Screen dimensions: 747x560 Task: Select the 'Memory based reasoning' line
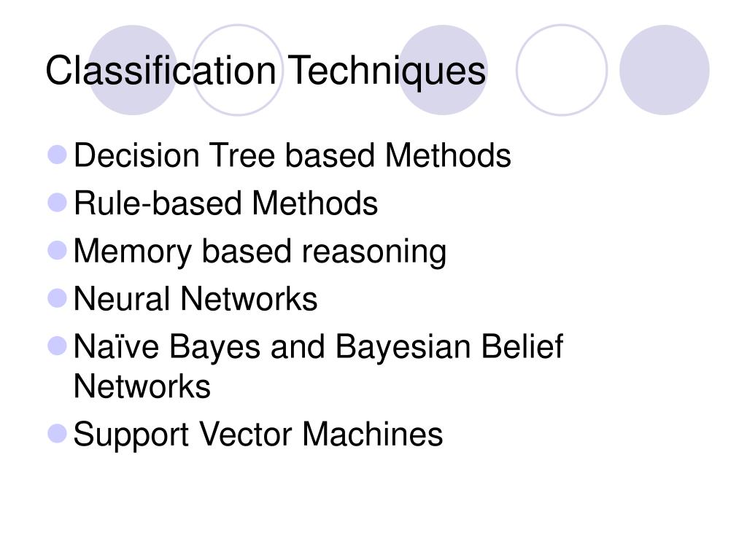(x=260, y=252)
